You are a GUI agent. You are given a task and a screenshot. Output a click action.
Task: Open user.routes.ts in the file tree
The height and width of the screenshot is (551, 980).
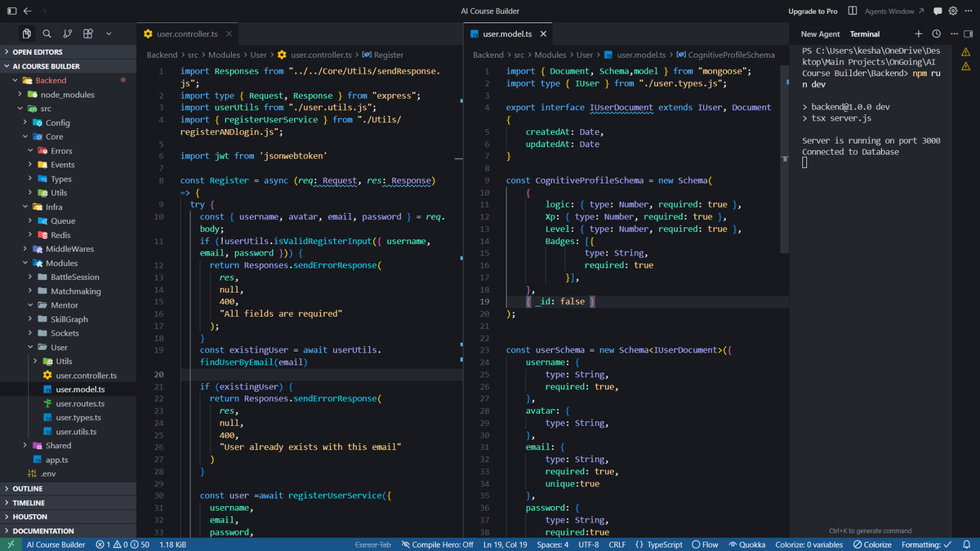pyautogui.click(x=68, y=403)
